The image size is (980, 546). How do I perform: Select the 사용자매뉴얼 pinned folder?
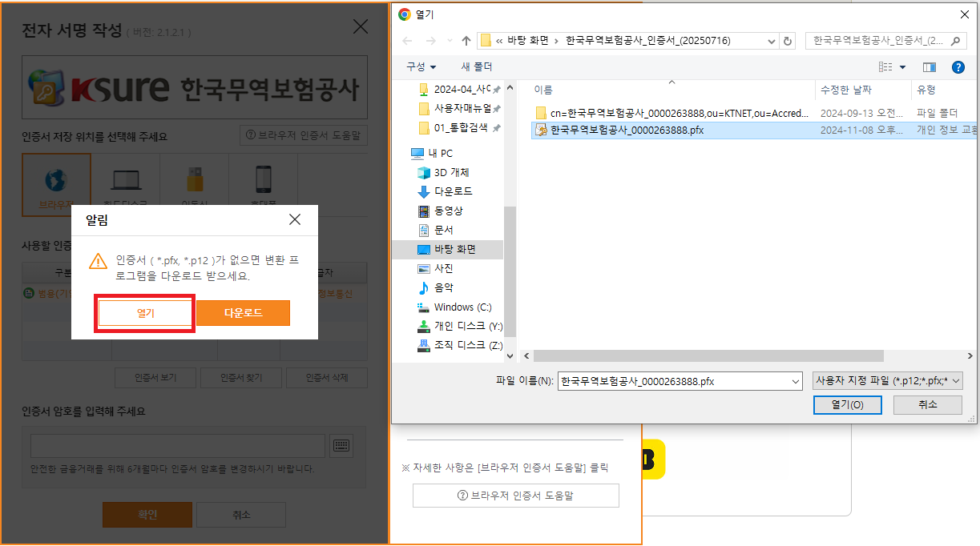(460, 108)
